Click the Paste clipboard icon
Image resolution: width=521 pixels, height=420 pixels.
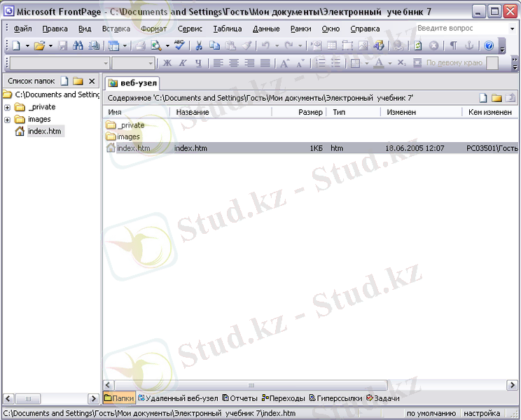click(x=230, y=45)
